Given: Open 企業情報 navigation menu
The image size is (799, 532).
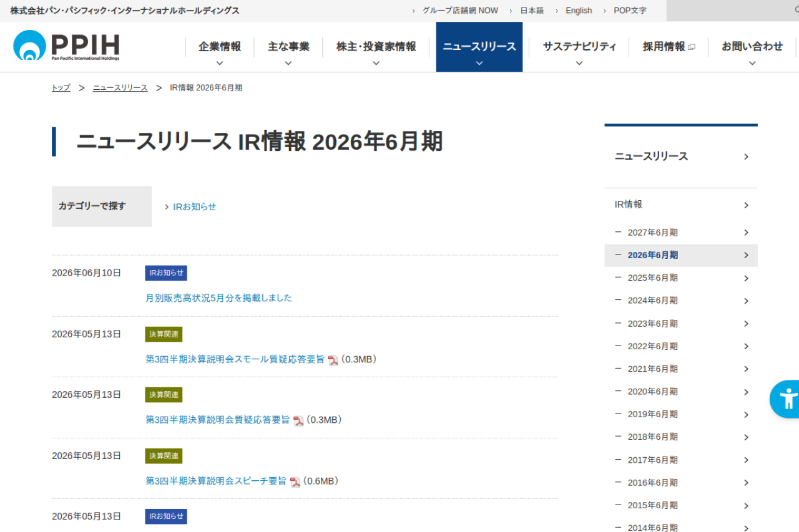Looking at the screenshot, I should point(220,47).
